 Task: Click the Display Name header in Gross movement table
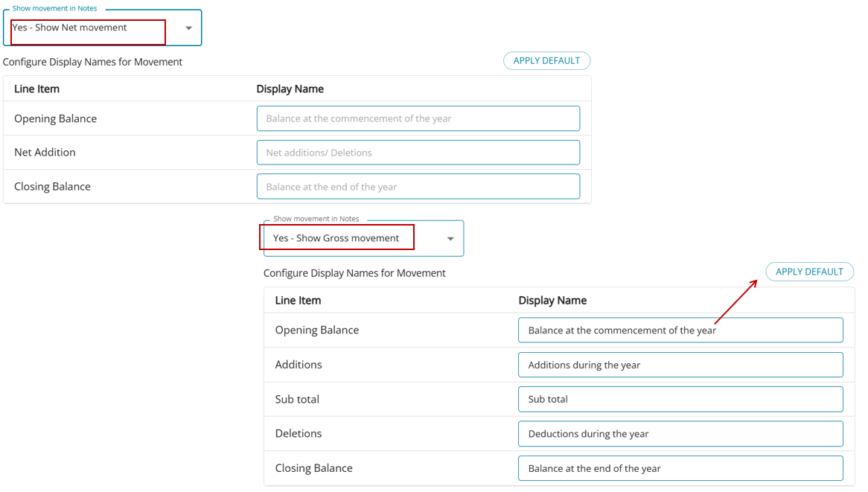(x=552, y=301)
